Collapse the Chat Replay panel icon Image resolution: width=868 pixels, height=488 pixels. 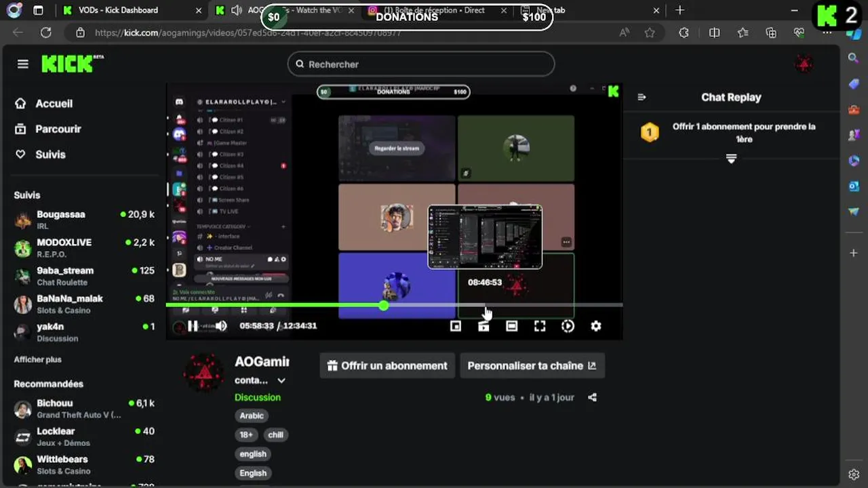(642, 97)
